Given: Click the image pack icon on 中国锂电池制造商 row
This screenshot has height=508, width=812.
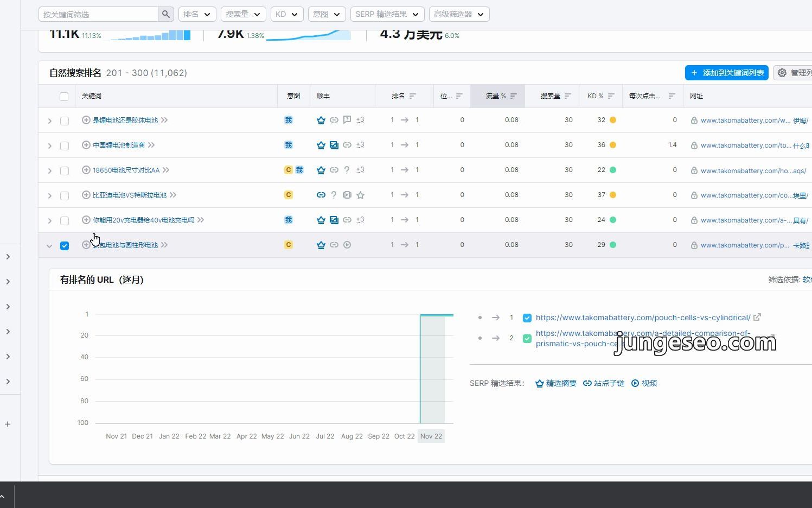Looking at the screenshot, I should coord(334,145).
